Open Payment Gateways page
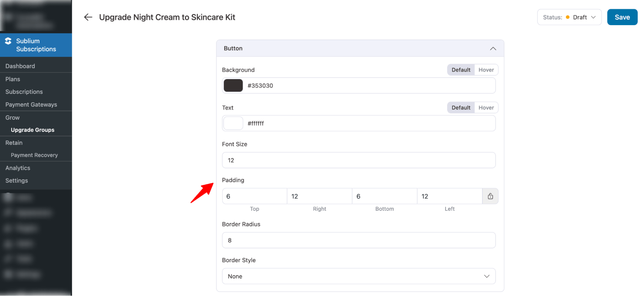Viewport: 644px width, 296px height. (x=31, y=105)
